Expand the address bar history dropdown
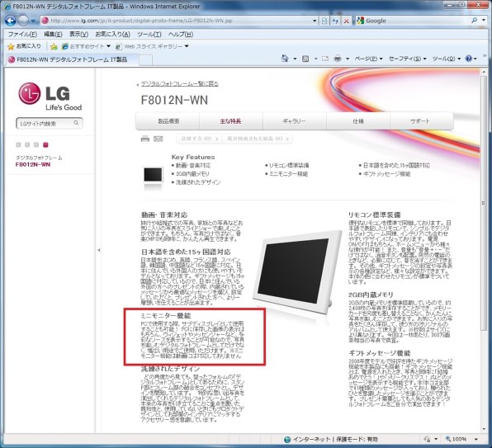 315,21
